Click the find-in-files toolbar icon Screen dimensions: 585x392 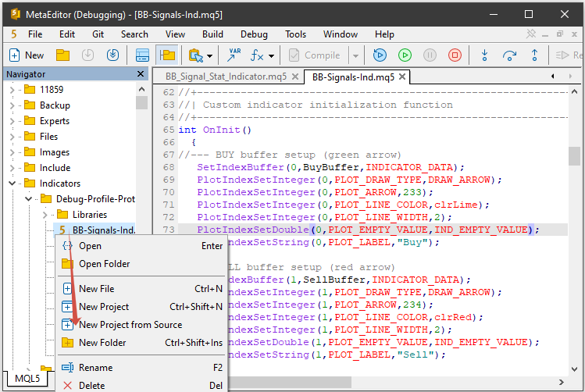click(195, 55)
